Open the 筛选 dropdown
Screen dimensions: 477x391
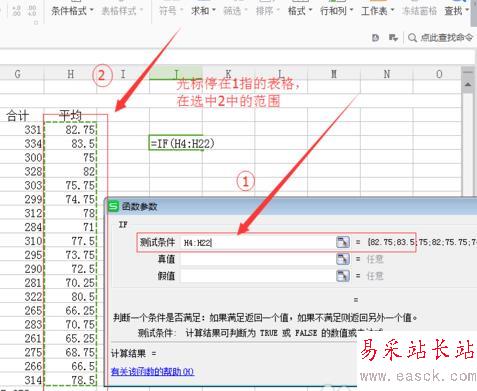click(x=235, y=11)
